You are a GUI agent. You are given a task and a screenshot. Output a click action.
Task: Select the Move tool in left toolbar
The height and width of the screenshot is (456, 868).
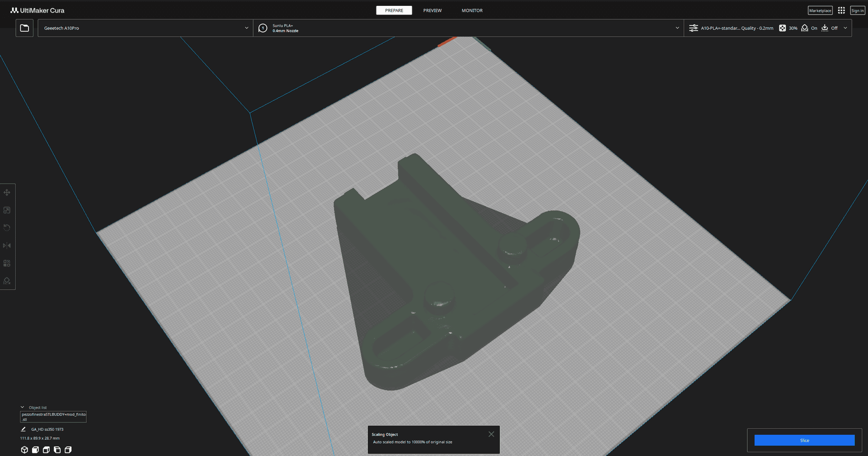7,193
